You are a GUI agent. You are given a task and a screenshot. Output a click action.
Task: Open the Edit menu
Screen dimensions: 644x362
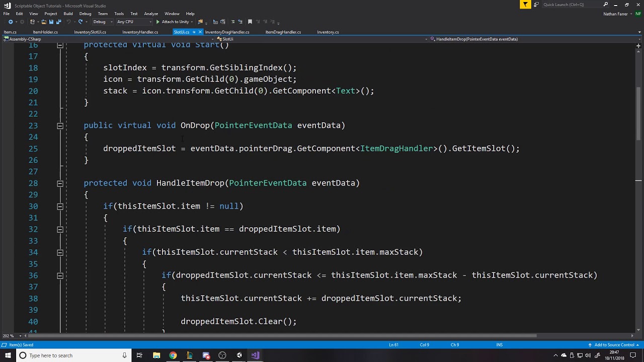coord(19,14)
